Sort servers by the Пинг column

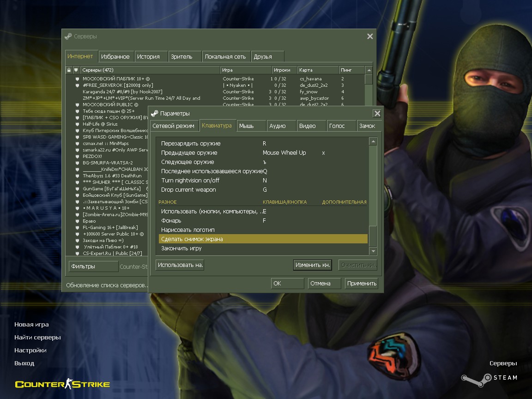[x=351, y=70]
